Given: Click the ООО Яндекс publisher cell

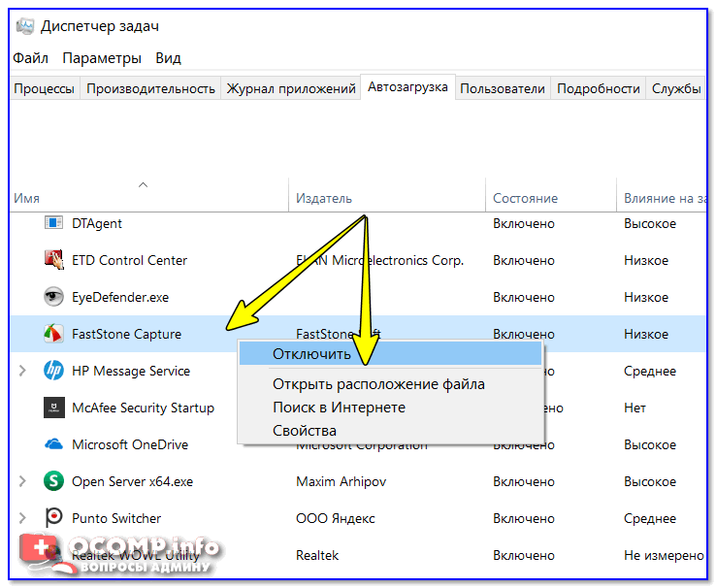Looking at the screenshot, I should [x=335, y=518].
